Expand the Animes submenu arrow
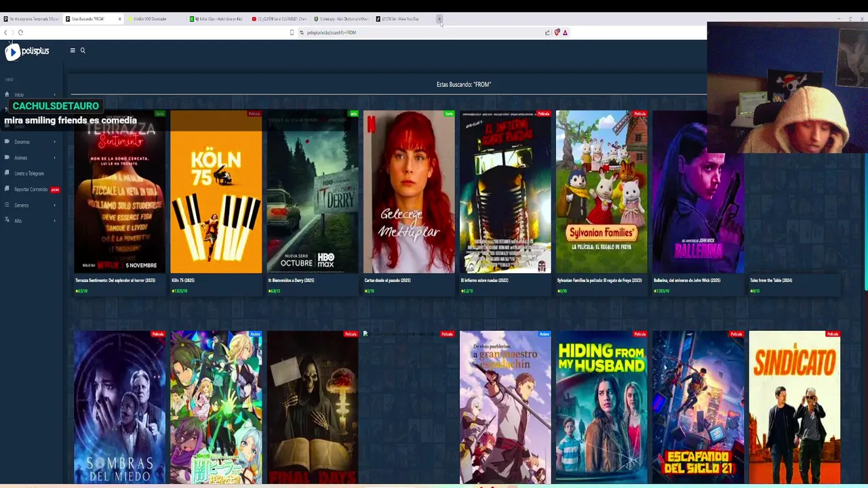 click(55, 158)
